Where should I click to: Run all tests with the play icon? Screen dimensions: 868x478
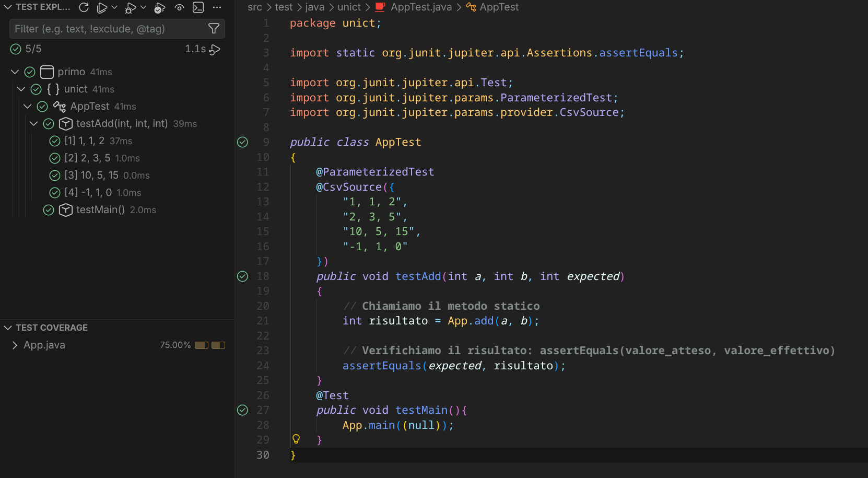[x=102, y=7]
